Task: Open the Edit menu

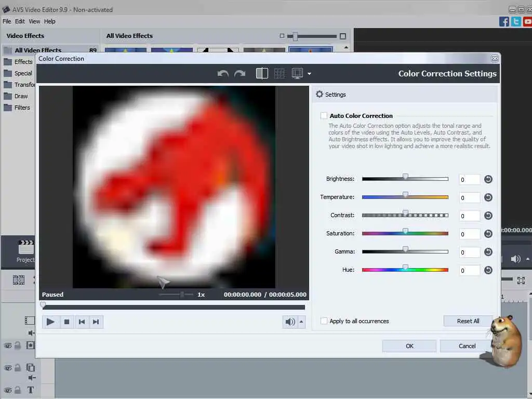Action: pyautogui.click(x=20, y=21)
